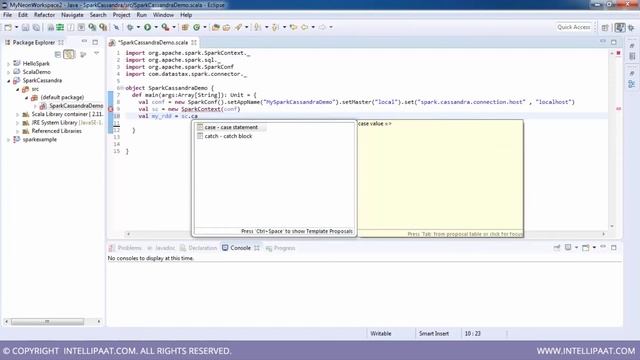
Task: Click the Save All toolbar icon
Action: [36, 27]
